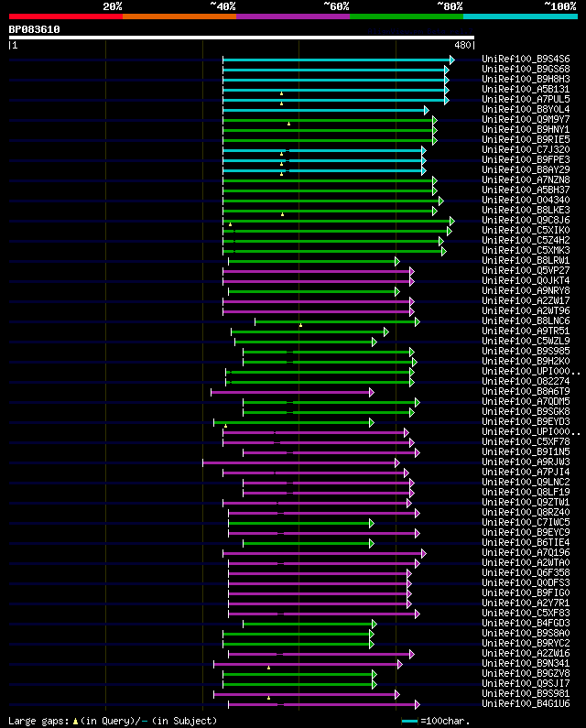Select hit label UniRef100_B9SGK8
586x728 pixels.
click(x=526, y=411)
